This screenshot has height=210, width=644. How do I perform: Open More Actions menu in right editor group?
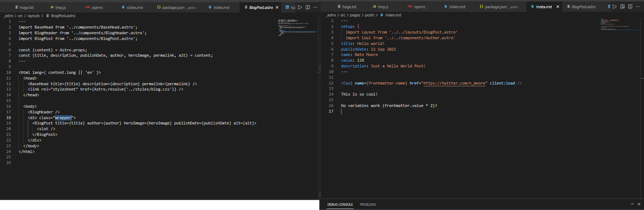[x=638, y=6]
